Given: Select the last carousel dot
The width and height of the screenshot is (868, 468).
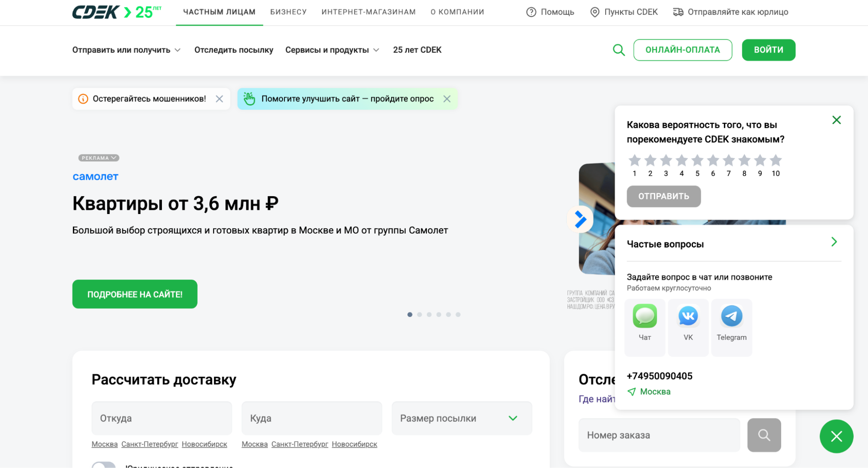Looking at the screenshot, I should click(x=458, y=314).
